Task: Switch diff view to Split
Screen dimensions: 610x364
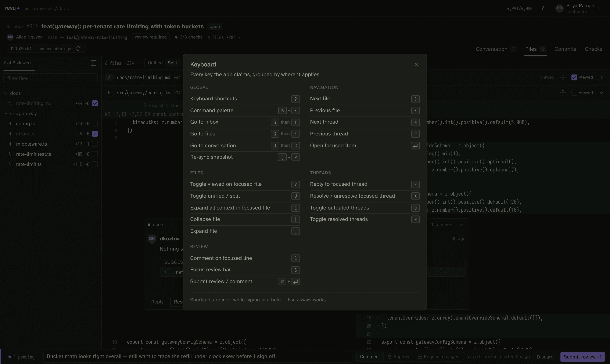Action: click(172, 63)
